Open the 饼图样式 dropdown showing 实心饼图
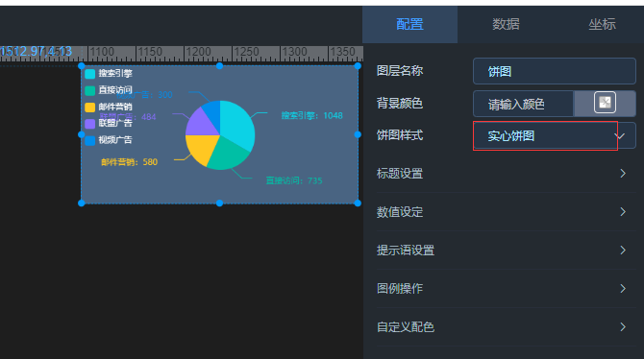644x359 pixels. click(x=554, y=135)
